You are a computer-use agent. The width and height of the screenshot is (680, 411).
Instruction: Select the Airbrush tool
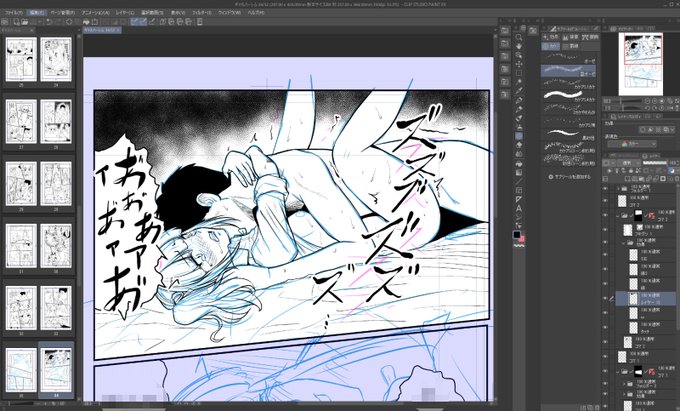pyautogui.click(x=519, y=127)
